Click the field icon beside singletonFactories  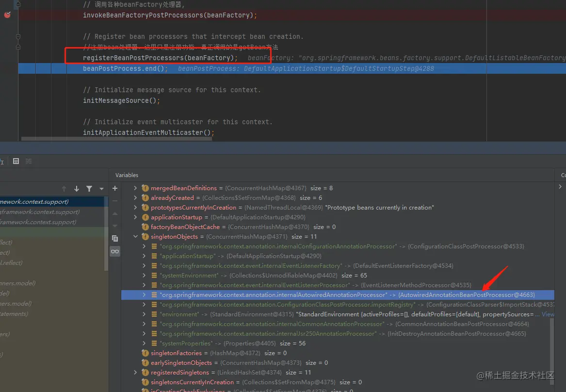pos(145,353)
